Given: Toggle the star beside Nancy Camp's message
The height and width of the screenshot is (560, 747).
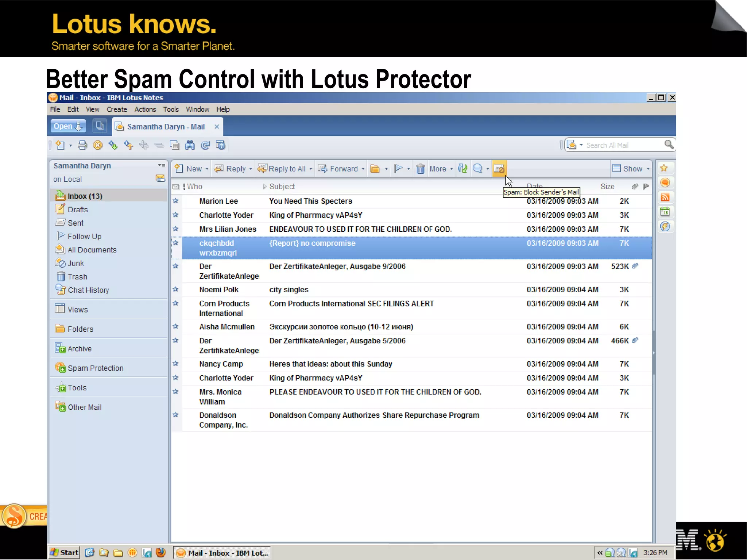Looking at the screenshot, I should click(x=175, y=364).
